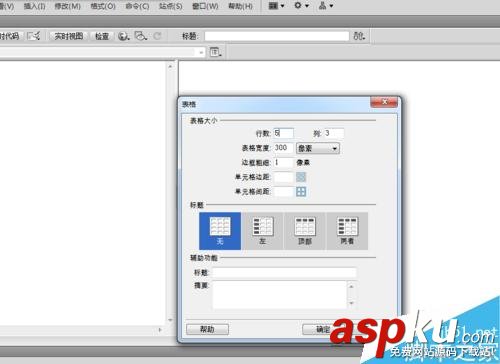Image resolution: width=500 pixels, height=364 pixels.
Task: Open the 像素 width unit dropdown
Action: coord(318,148)
